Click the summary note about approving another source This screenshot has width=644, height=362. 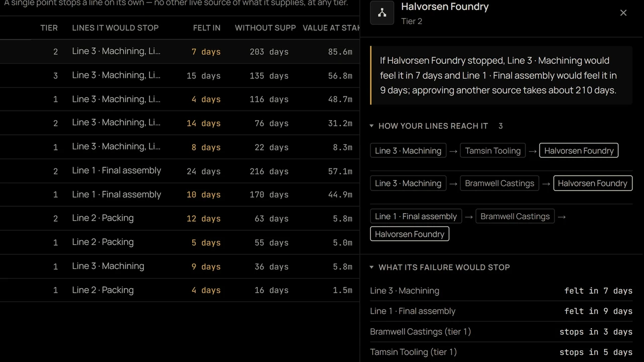click(501, 75)
